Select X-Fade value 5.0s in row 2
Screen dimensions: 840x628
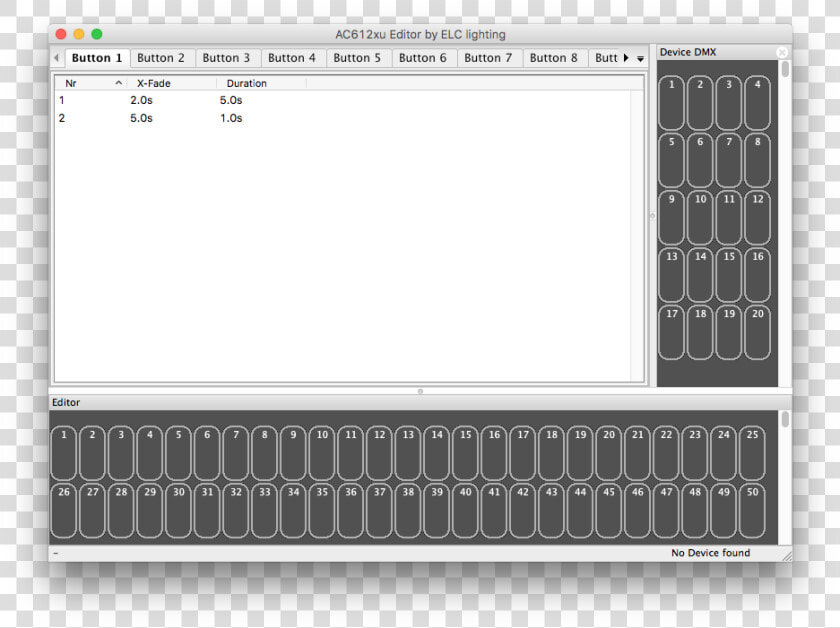coord(141,118)
